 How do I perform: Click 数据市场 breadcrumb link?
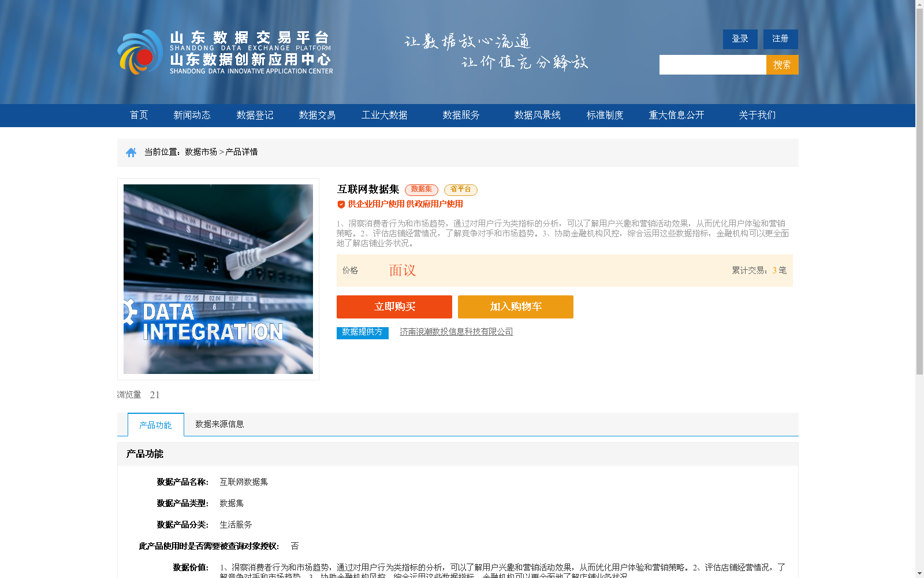tap(201, 152)
